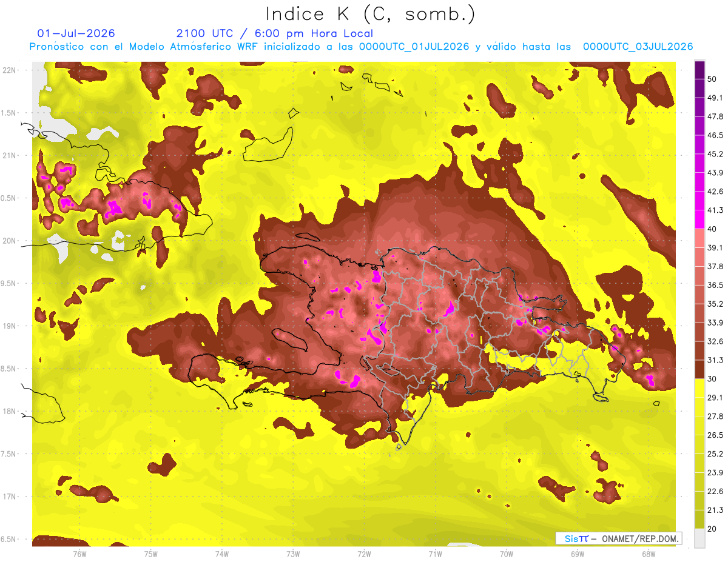Image resolution: width=728 pixels, height=562 pixels.
Task: Click the "42.6" color scale value
Action: click(716, 192)
